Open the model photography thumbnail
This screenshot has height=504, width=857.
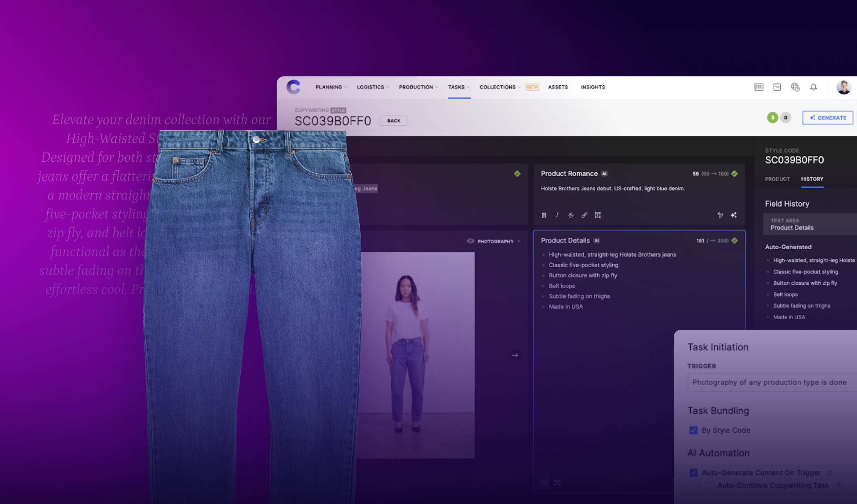[415, 355]
